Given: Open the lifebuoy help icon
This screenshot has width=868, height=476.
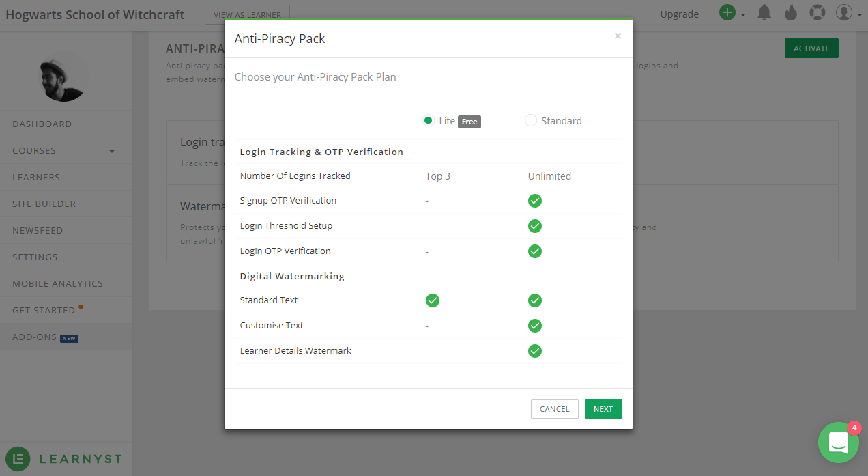Looking at the screenshot, I should click(x=817, y=13).
